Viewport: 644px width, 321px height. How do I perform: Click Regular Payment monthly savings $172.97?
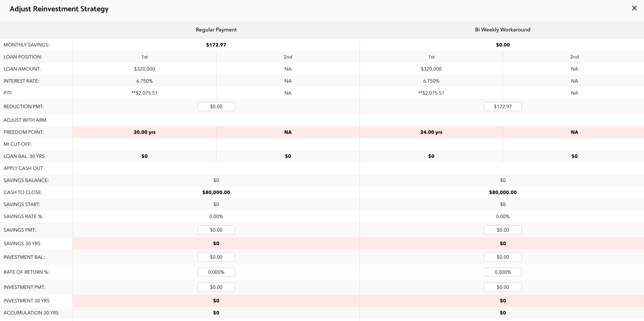(216, 45)
